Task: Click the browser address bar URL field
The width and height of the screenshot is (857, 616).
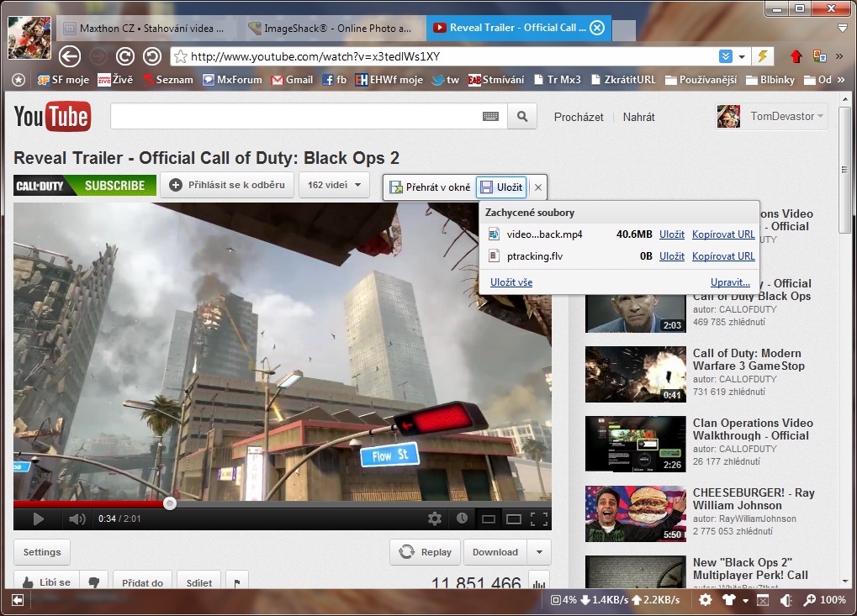Action: 446,56
